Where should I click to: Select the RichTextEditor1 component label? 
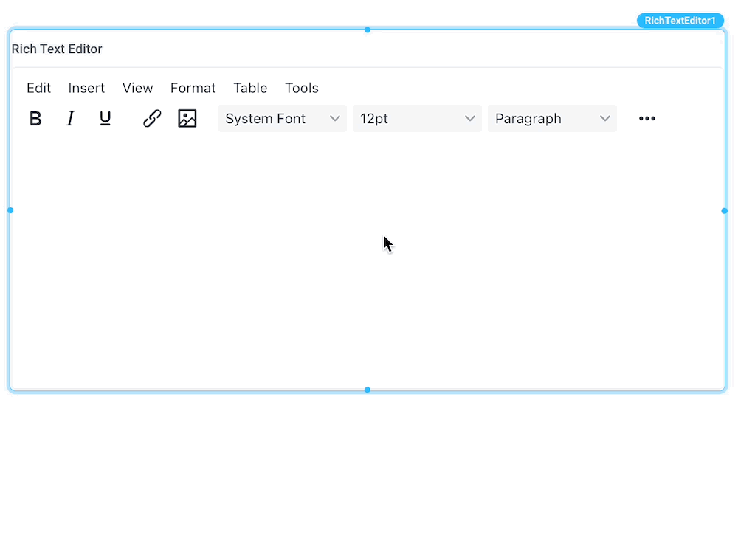tap(680, 21)
